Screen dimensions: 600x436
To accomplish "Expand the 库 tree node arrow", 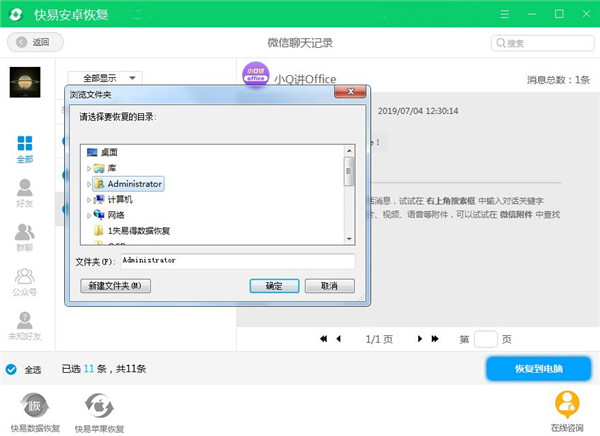I will point(89,168).
